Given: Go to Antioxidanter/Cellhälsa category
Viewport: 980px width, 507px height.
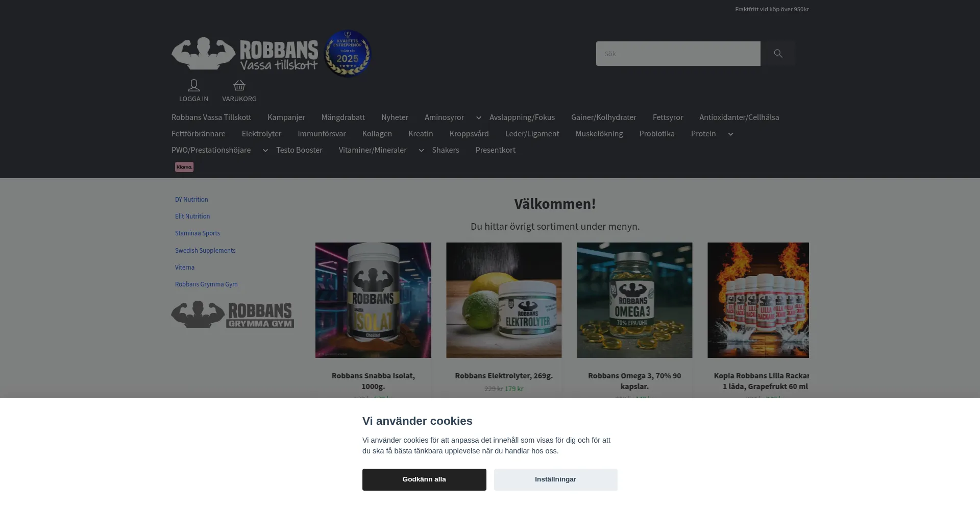Looking at the screenshot, I should (739, 117).
